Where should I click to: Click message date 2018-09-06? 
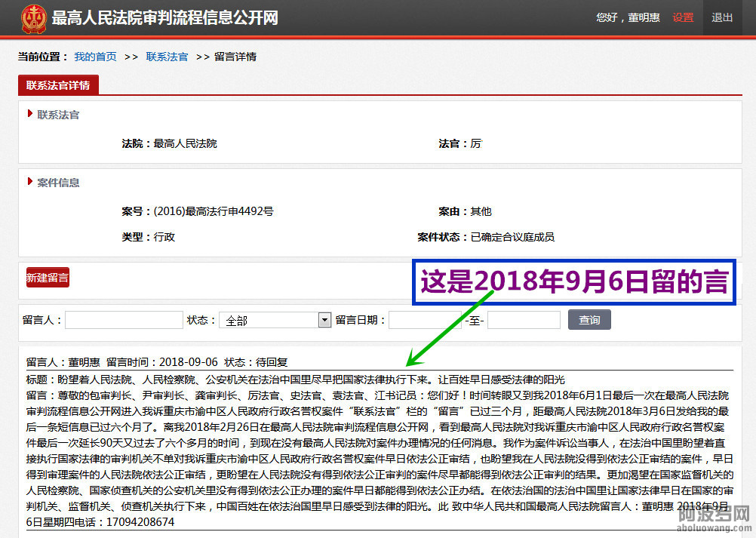coord(189,362)
